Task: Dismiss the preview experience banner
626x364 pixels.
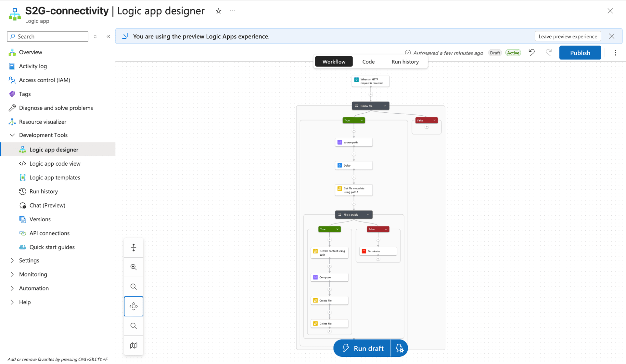Action: (612, 36)
